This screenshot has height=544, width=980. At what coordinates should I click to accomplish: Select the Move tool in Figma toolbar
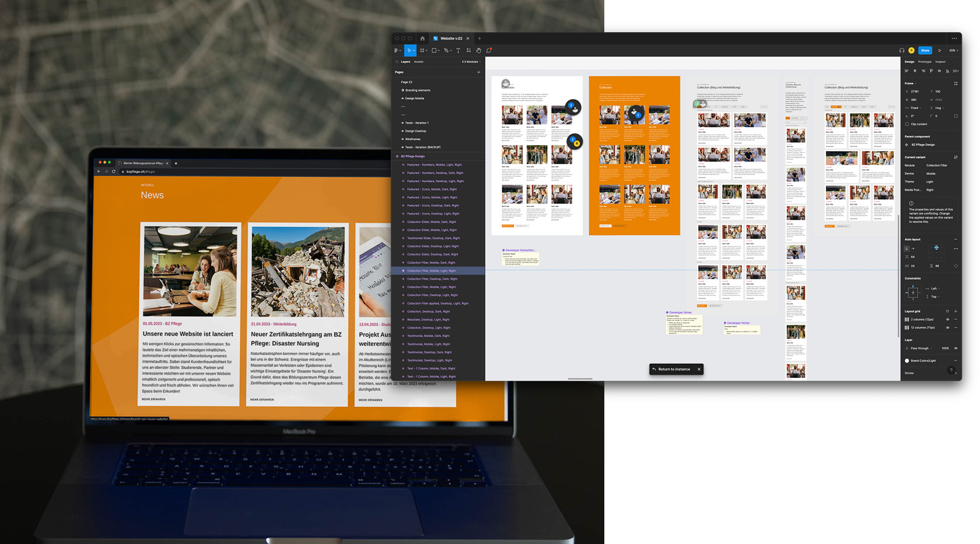point(409,51)
